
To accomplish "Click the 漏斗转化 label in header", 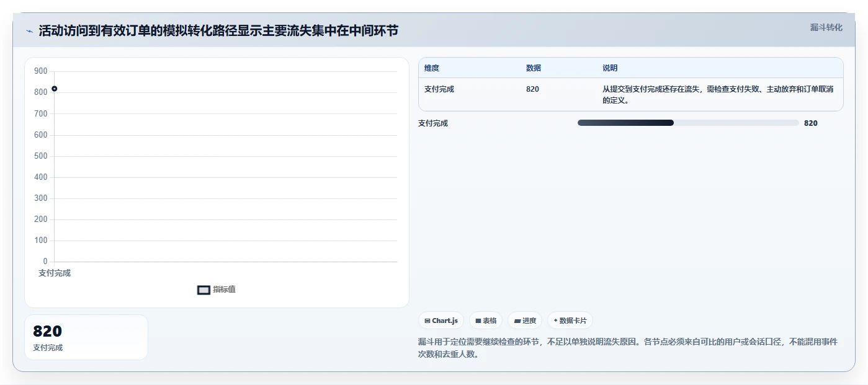I will tap(826, 27).
